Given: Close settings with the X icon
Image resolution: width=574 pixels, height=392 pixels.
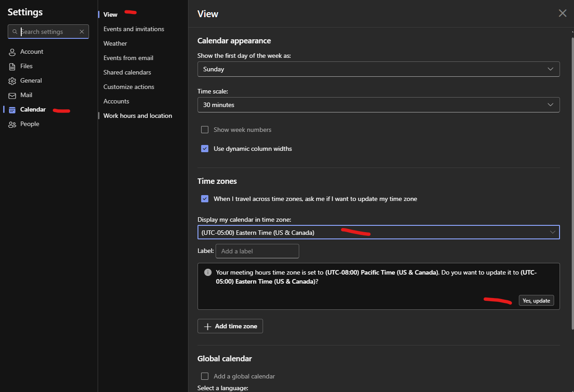Looking at the screenshot, I should 562,14.
